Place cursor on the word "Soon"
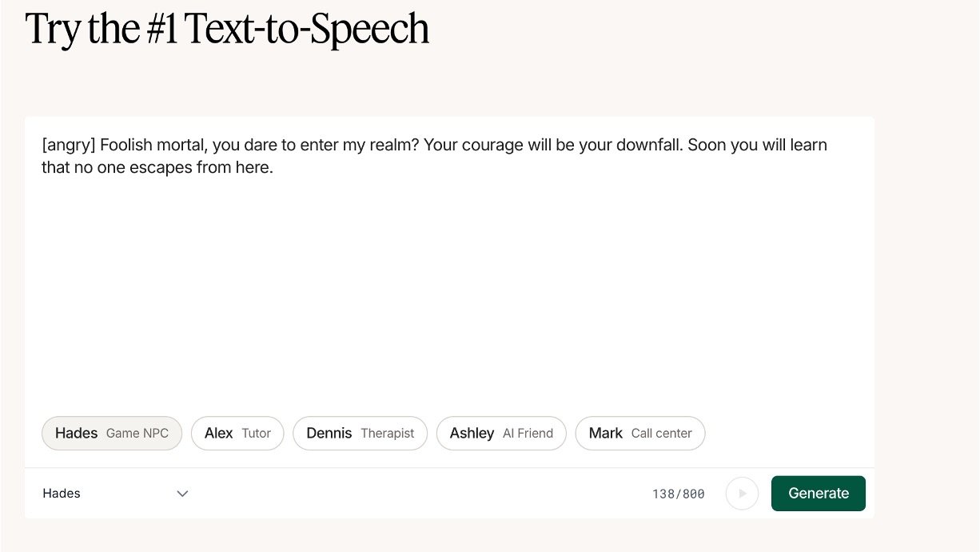Screen dimensions: 980x552 pyautogui.click(x=706, y=146)
